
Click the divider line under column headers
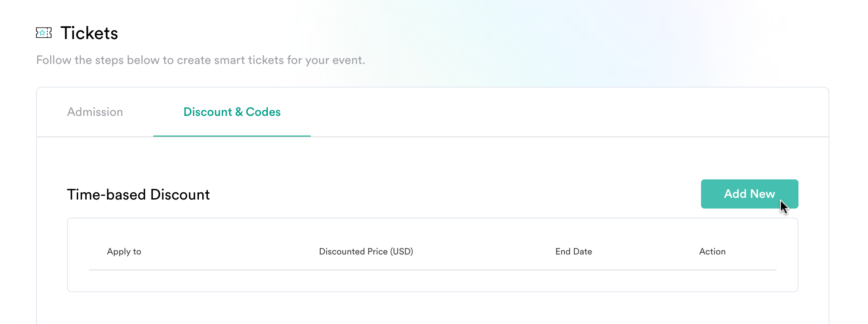click(433, 270)
